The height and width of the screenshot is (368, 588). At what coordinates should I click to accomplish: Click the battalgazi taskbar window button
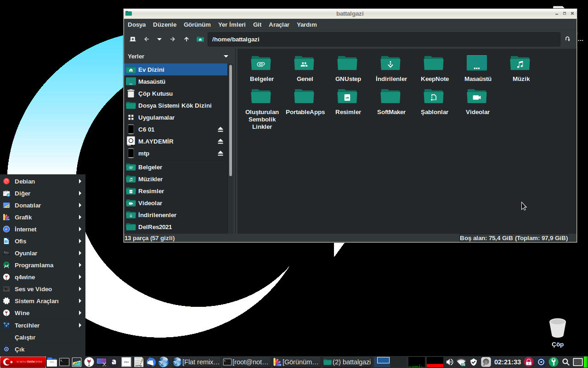coord(347,362)
